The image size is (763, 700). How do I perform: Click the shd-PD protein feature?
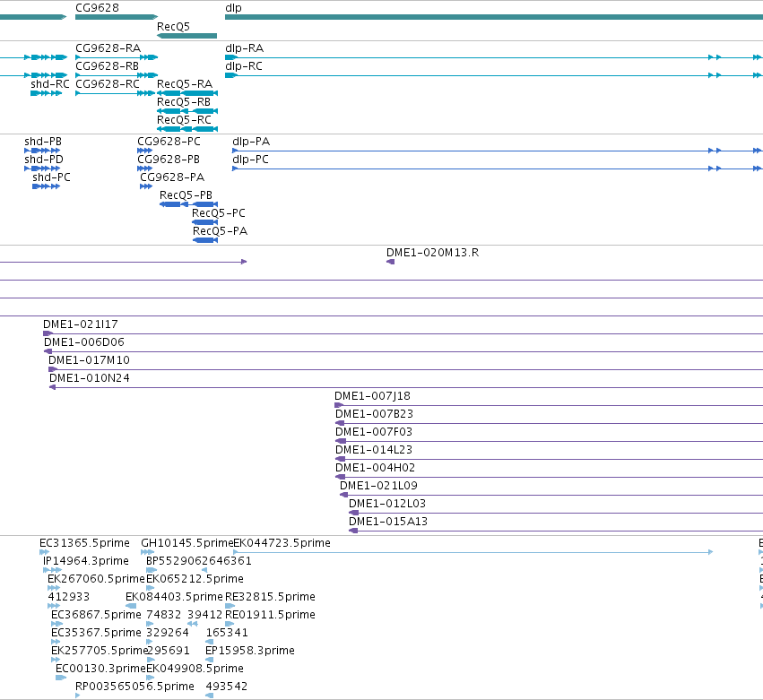[42, 169]
